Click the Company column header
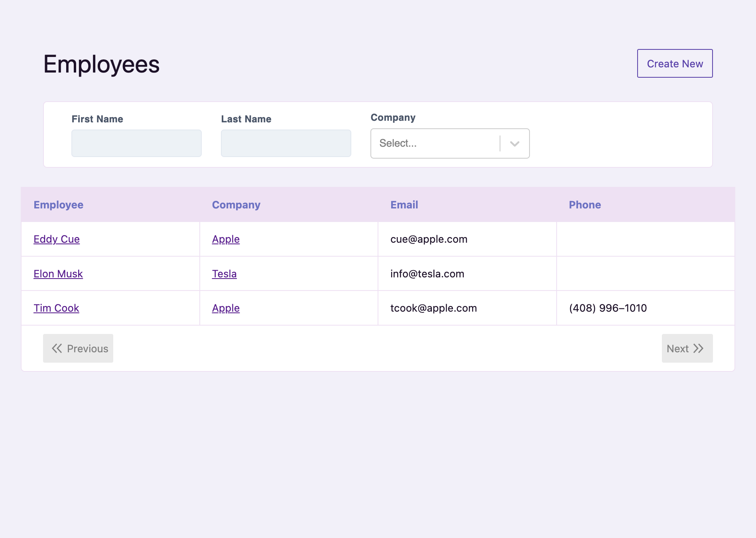This screenshot has width=756, height=538. point(236,205)
